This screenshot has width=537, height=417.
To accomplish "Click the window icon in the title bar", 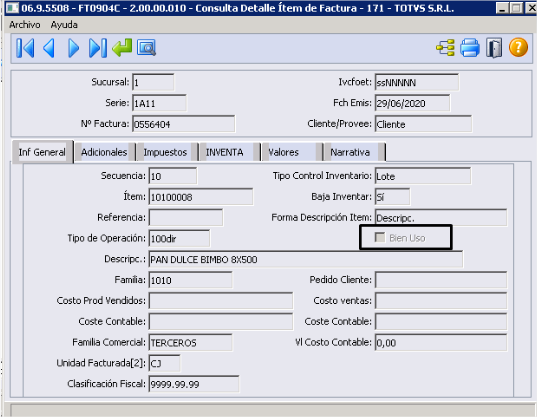I will (x=13, y=8).
